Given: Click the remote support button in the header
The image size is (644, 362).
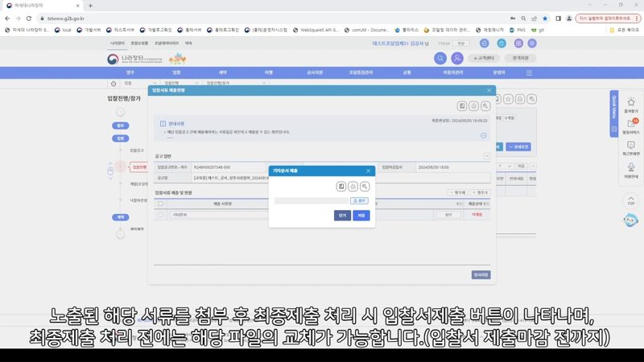Looking at the screenshot, I should pyautogui.click(x=520, y=58).
